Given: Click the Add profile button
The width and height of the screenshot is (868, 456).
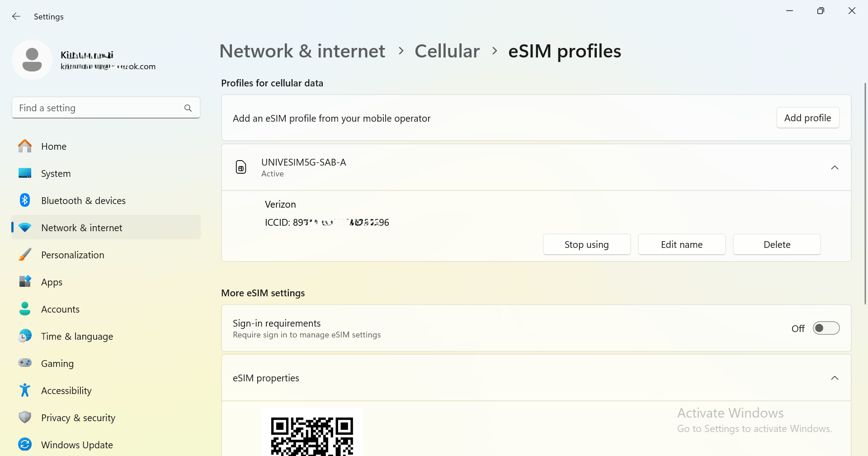Looking at the screenshot, I should [x=807, y=118].
